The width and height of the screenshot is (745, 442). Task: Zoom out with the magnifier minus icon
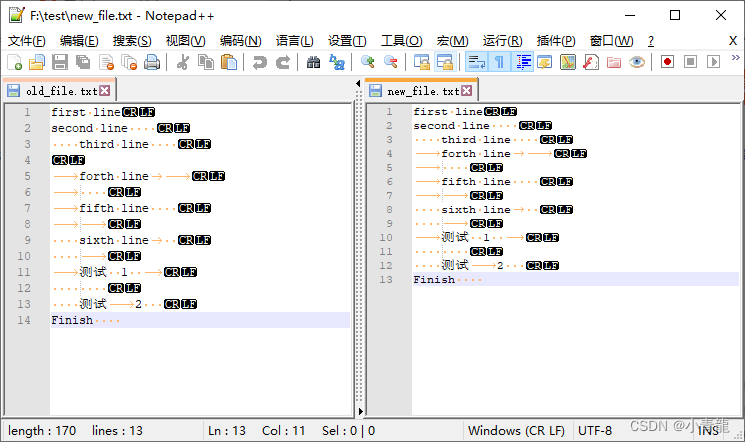click(391, 62)
